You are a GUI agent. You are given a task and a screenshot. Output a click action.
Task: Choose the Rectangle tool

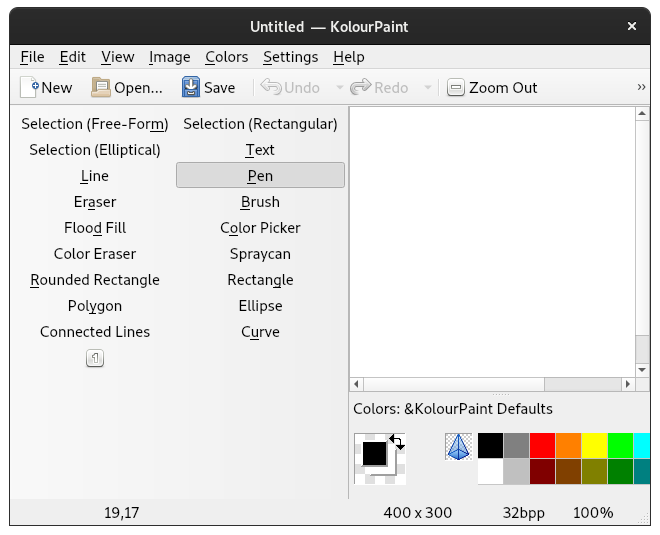coord(260,280)
